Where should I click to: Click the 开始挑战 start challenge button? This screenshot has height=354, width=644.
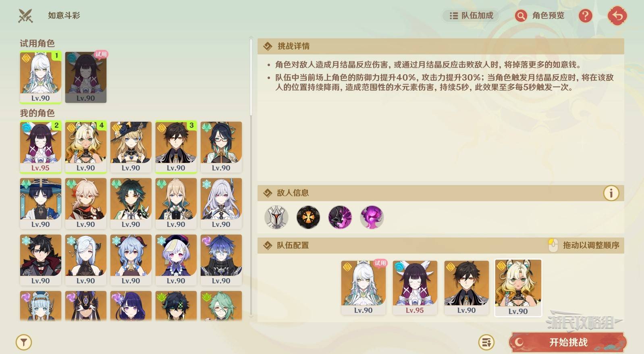click(x=568, y=342)
